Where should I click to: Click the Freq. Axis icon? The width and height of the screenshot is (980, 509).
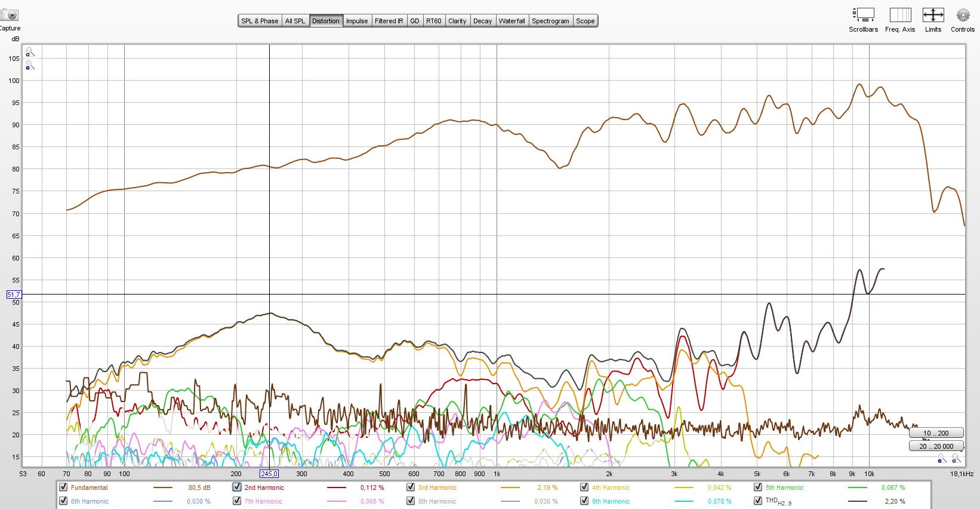point(900,15)
